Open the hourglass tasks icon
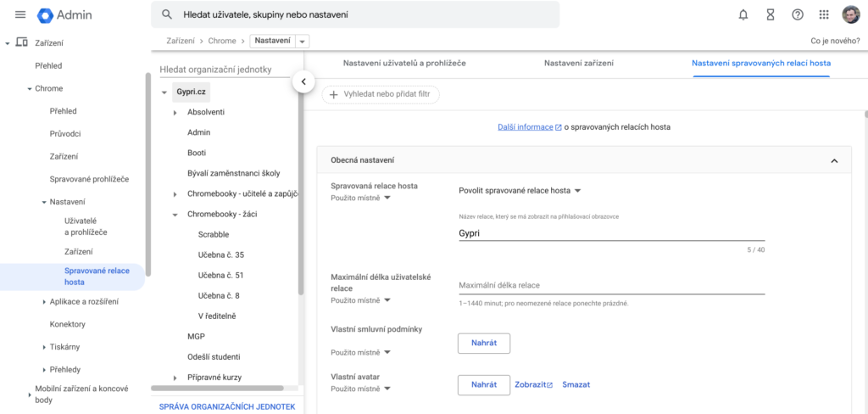This screenshot has height=414, width=868. 770,14
